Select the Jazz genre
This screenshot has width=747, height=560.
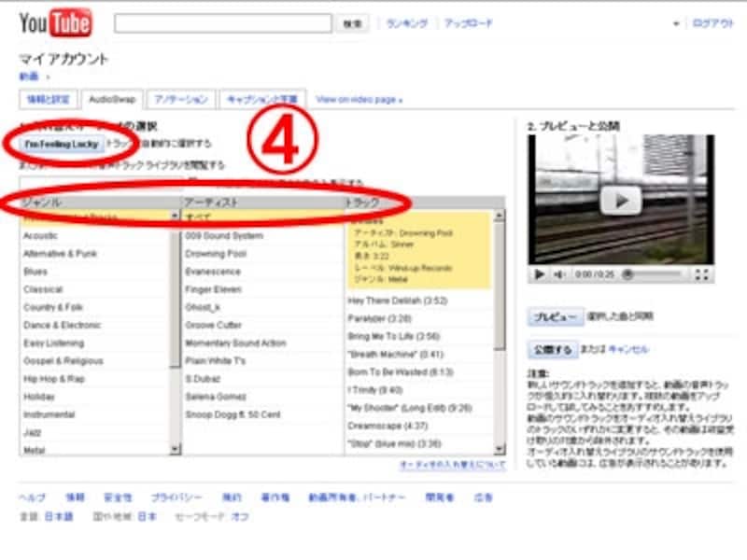coord(32,432)
